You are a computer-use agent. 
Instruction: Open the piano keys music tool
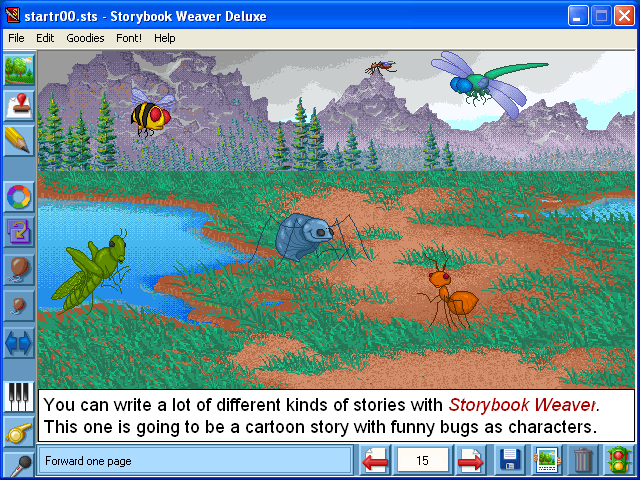coord(19,396)
